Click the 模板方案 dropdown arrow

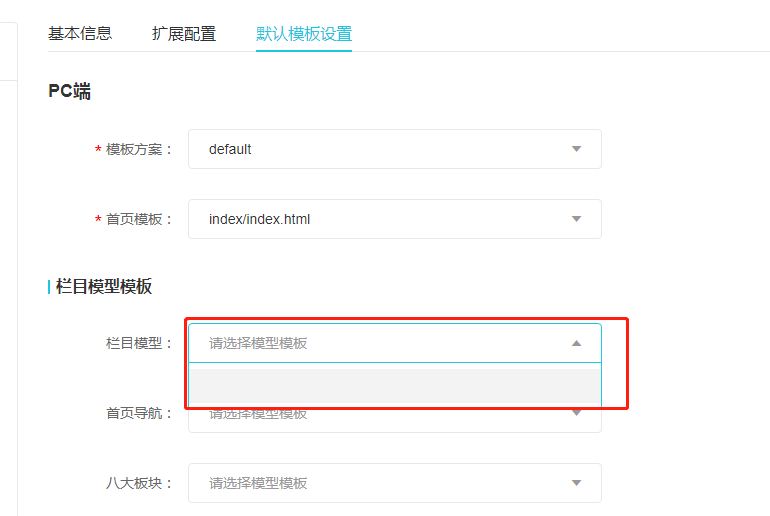click(576, 149)
